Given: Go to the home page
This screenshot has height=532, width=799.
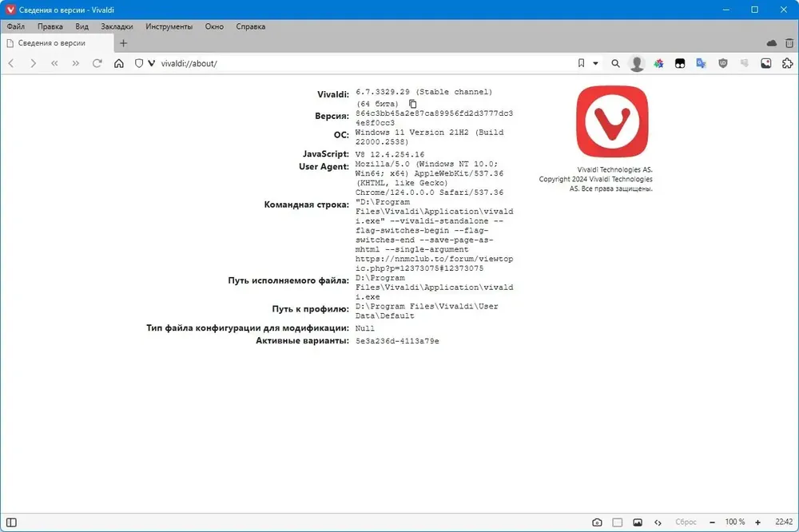Looking at the screenshot, I should 119,63.
